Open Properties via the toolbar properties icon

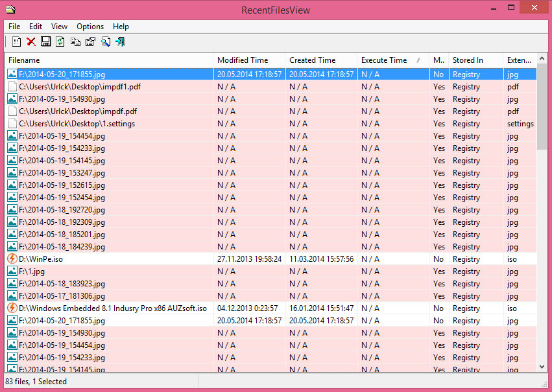90,41
